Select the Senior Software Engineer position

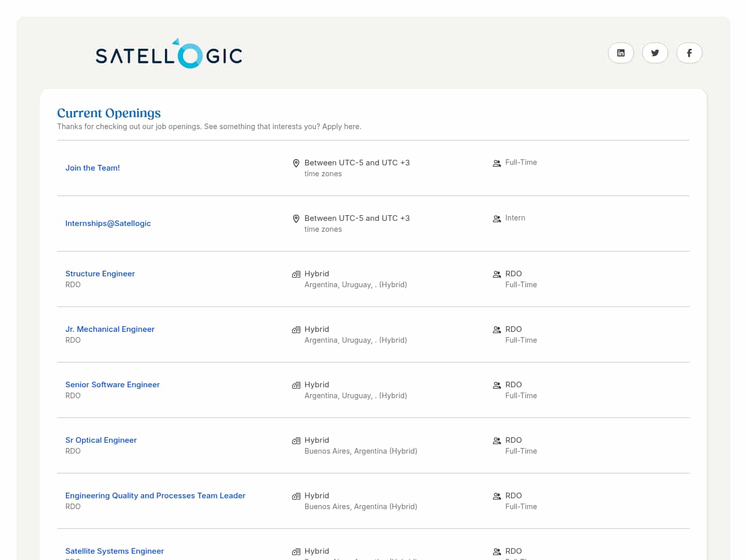pyautogui.click(x=113, y=385)
